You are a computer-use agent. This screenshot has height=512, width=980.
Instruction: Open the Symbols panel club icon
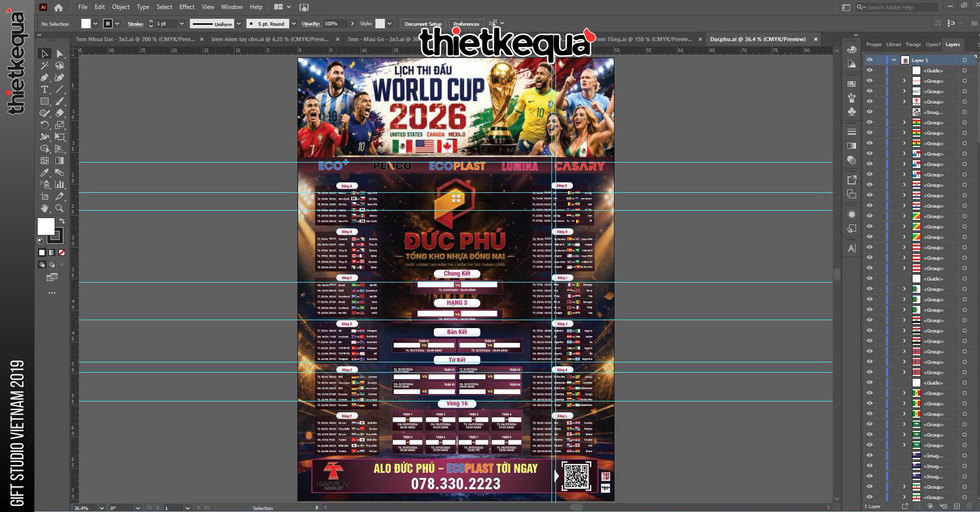[x=852, y=112]
